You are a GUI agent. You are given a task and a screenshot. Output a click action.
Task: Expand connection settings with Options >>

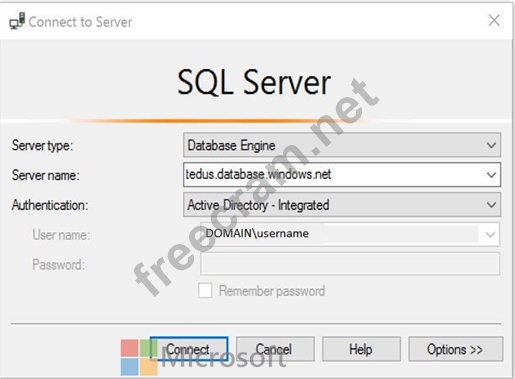(455, 349)
